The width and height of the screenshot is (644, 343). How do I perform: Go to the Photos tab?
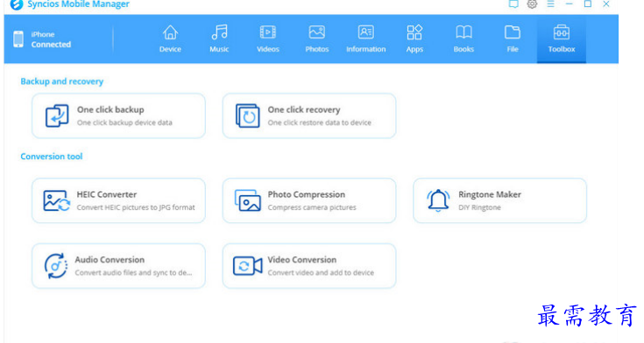point(316,38)
